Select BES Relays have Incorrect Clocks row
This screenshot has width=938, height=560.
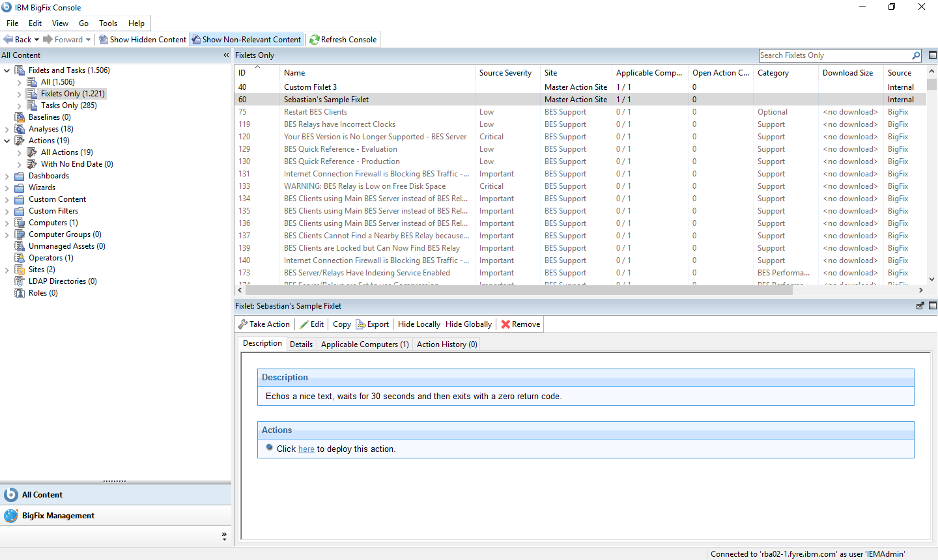pos(580,124)
